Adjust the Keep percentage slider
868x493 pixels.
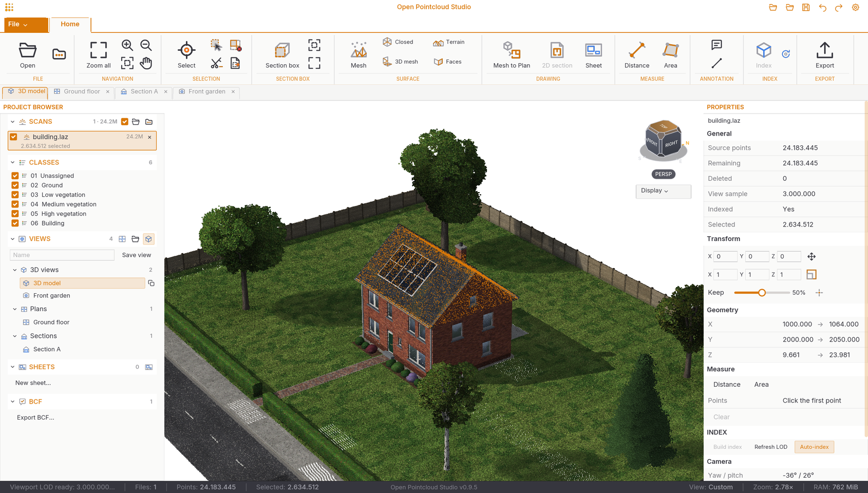[x=762, y=293]
